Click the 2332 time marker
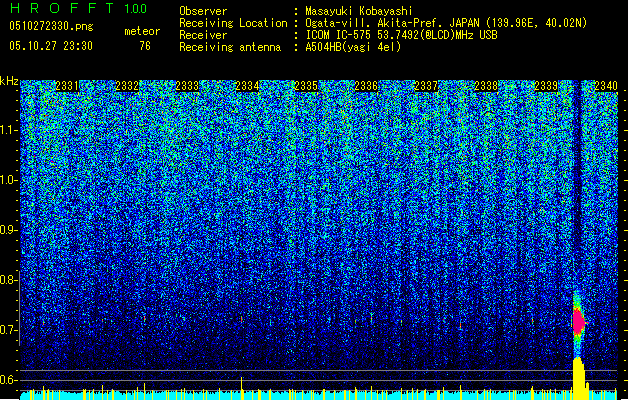Viewport: 629px width, 400px height. tap(127, 86)
